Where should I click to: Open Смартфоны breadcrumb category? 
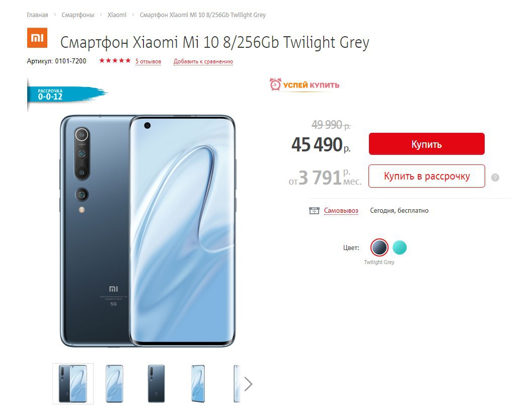(x=78, y=15)
